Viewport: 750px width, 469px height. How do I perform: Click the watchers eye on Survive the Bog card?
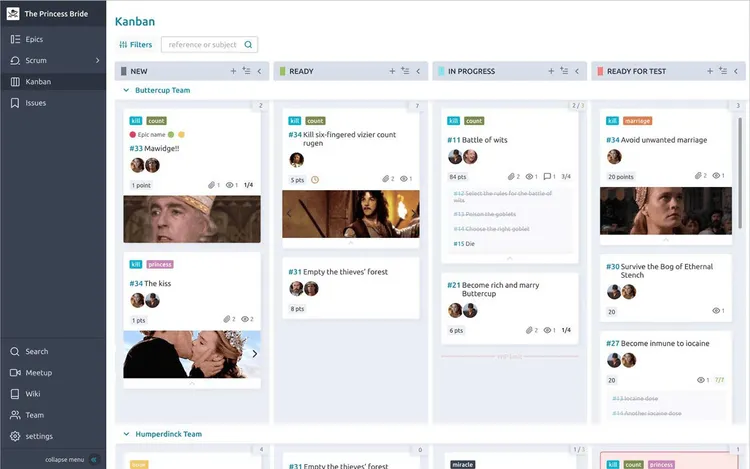pos(716,311)
